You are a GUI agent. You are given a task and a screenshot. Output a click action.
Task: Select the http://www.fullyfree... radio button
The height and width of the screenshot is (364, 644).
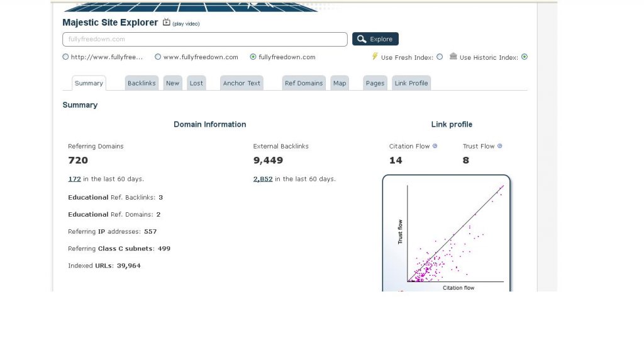pos(65,57)
